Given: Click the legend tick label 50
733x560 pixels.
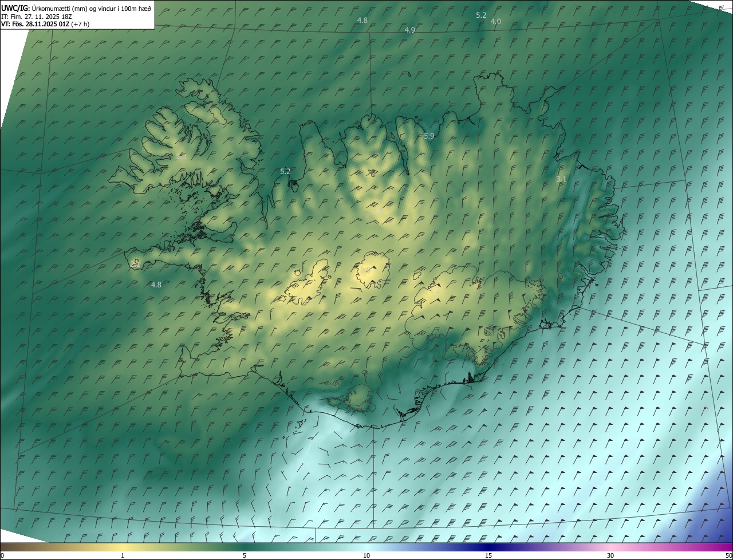Looking at the screenshot, I should click(728, 556).
